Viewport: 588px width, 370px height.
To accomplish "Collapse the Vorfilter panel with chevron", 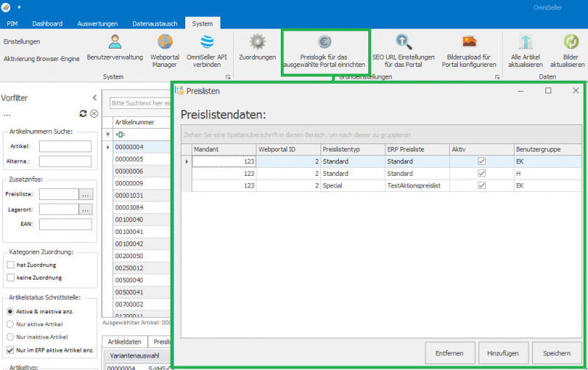I will [94, 98].
